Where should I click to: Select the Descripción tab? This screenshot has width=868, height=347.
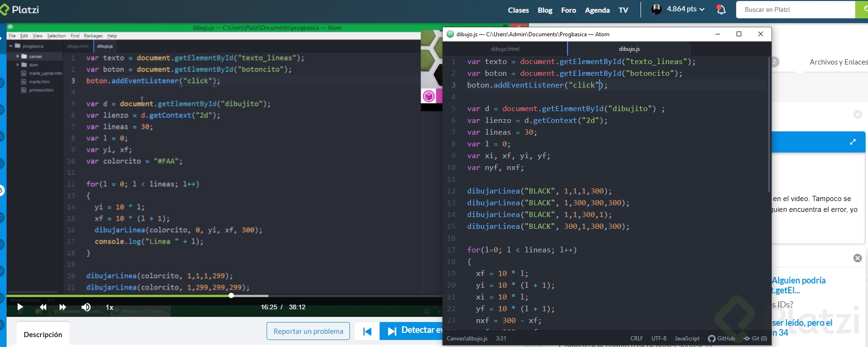[x=43, y=334]
